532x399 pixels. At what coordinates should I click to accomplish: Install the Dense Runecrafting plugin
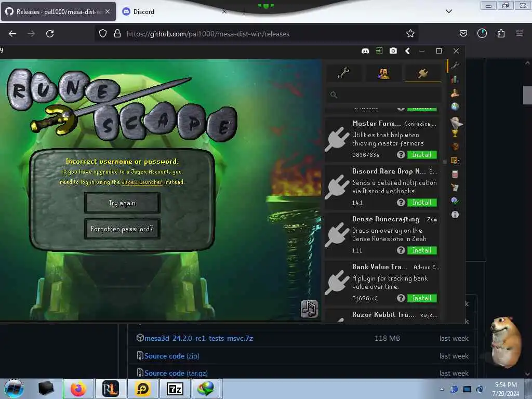[x=422, y=250]
